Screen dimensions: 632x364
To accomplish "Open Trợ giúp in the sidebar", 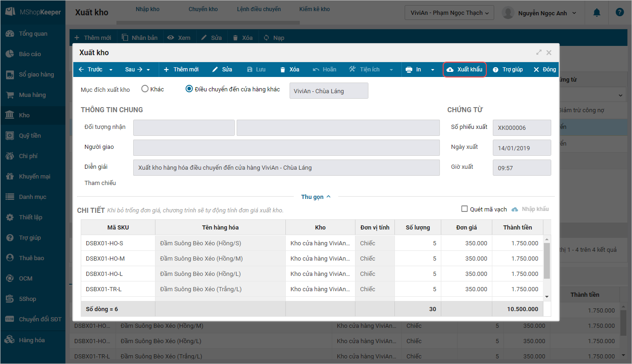I will pyautogui.click(x=32, y=238).
